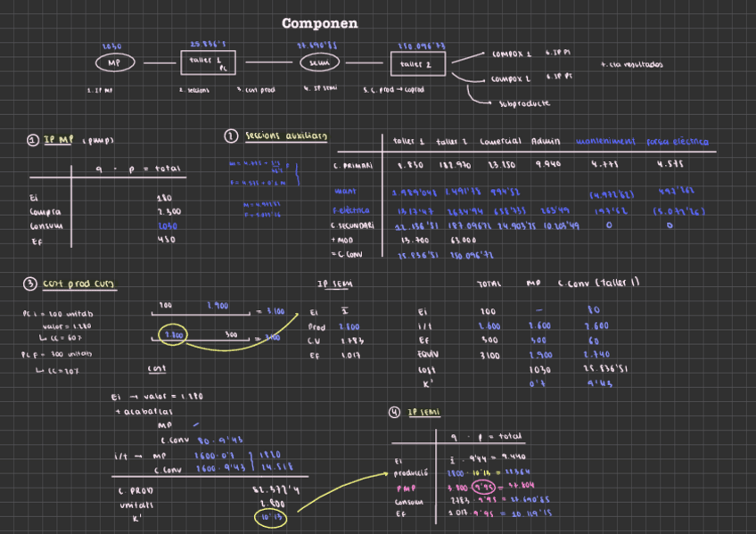
Task: Click the blue manteniment column header
Action: 604,141
